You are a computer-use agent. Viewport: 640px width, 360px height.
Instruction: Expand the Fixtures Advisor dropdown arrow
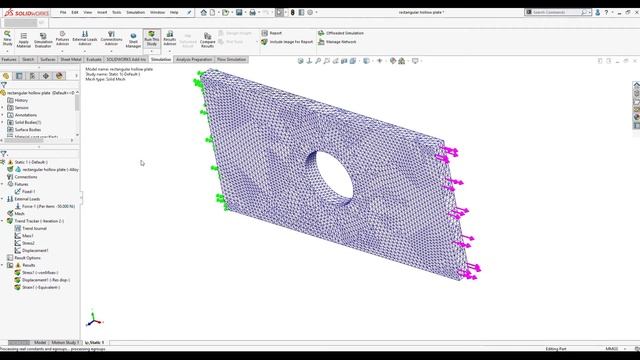click(x=62, y=51)
